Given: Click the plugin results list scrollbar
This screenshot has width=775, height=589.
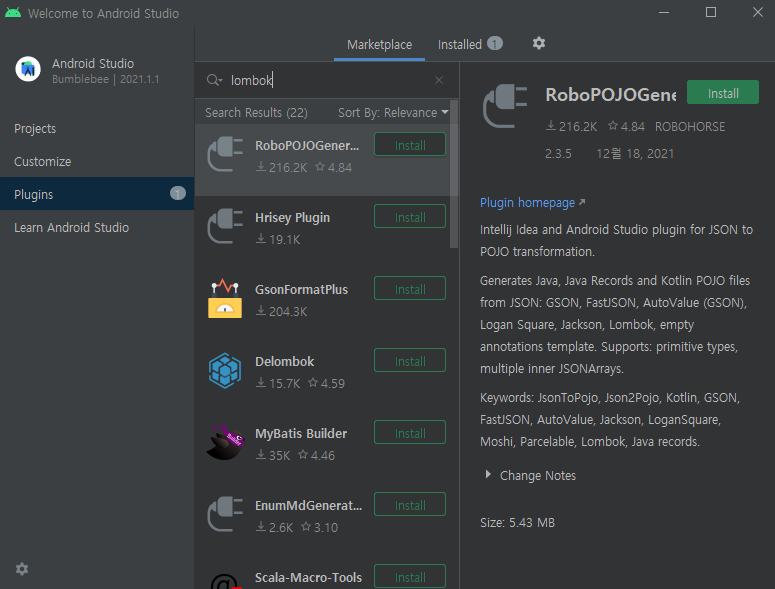Looking at the screenshot, I should (454, 173).
